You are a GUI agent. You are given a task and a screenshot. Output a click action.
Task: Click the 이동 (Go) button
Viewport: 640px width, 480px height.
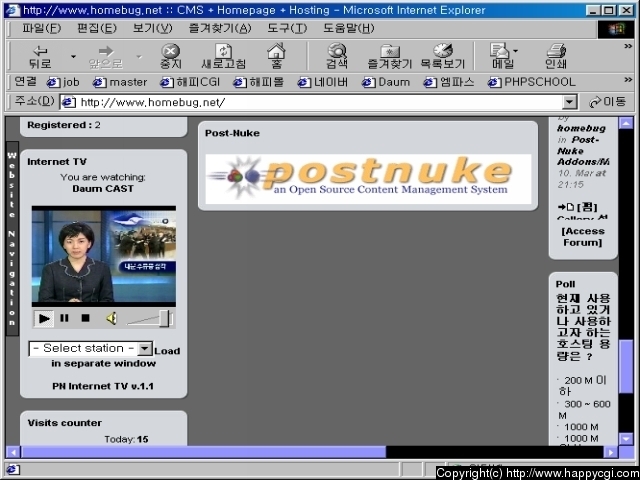(x=607, y=102)
